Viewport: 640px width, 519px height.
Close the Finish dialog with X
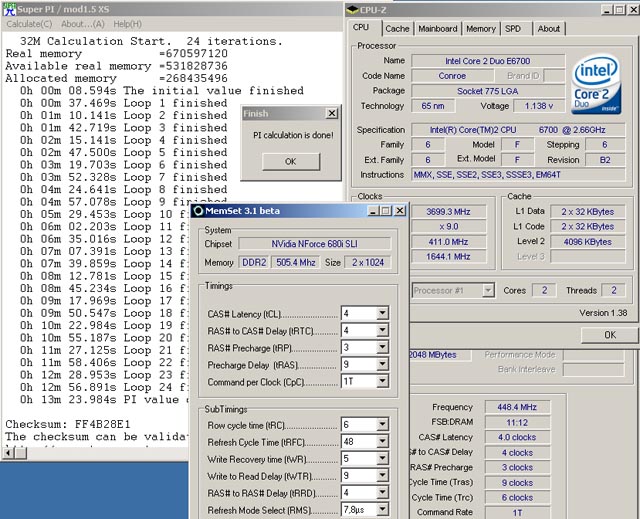332,113
